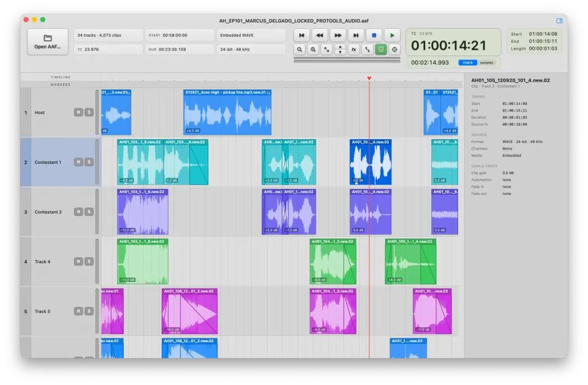This screenshot has width=588, height=385.
Task: Select the AH01_105_1_4.new.02 clip on Track 4
Action: (410, 262)
